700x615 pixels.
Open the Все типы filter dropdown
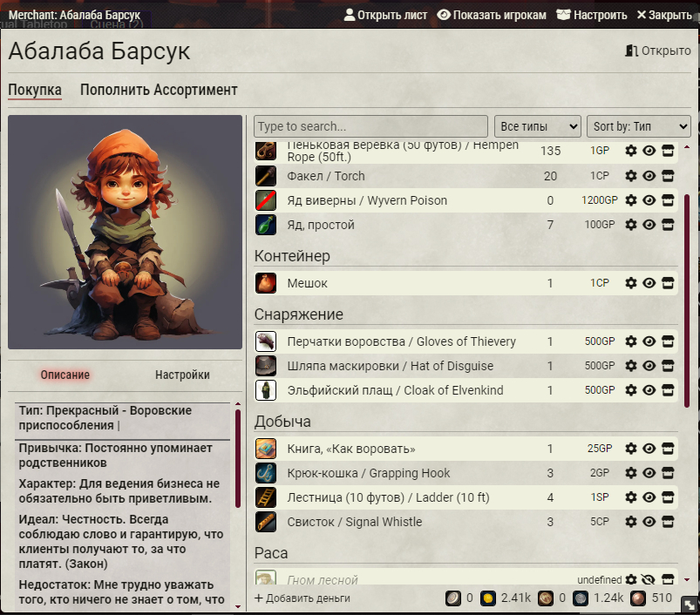click(537, 126)
